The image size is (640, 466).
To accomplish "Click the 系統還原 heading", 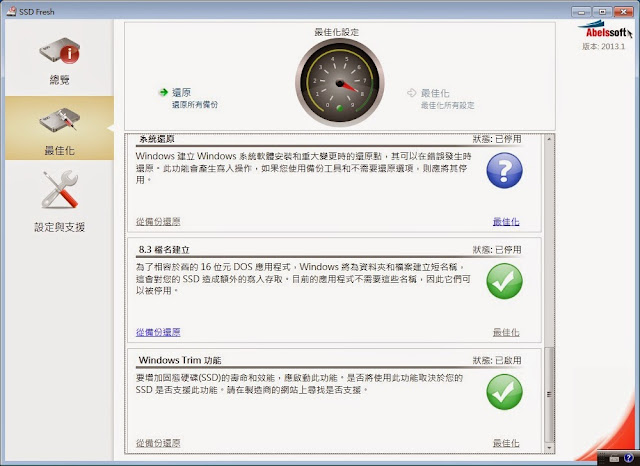I will tap(157, 139).
